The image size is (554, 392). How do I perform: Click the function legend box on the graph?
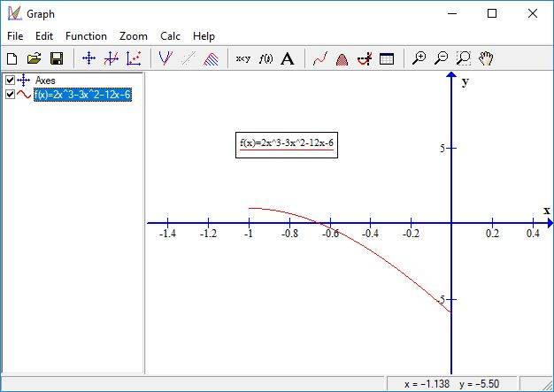(x=287, y=144)
